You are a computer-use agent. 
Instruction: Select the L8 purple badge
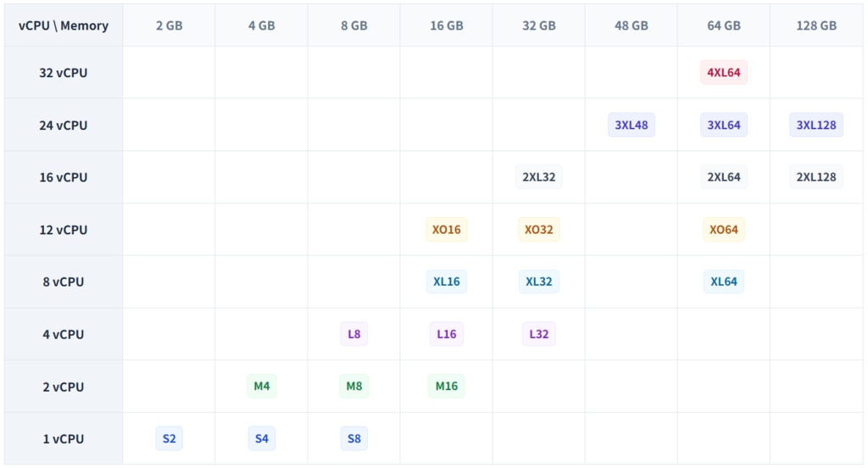click(x=353, y=334)
